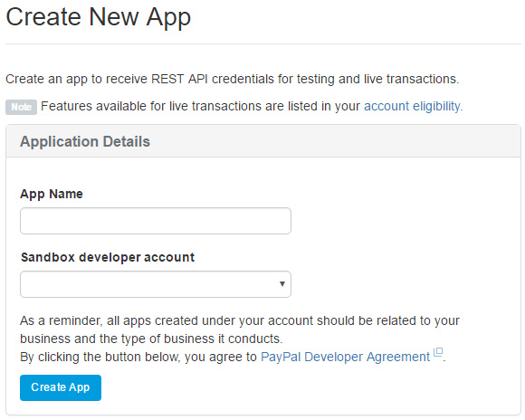Image resolution: width=525 pixels, height=420 pixels.
Task: Open the account eligibility link
Action: (413, 106)
